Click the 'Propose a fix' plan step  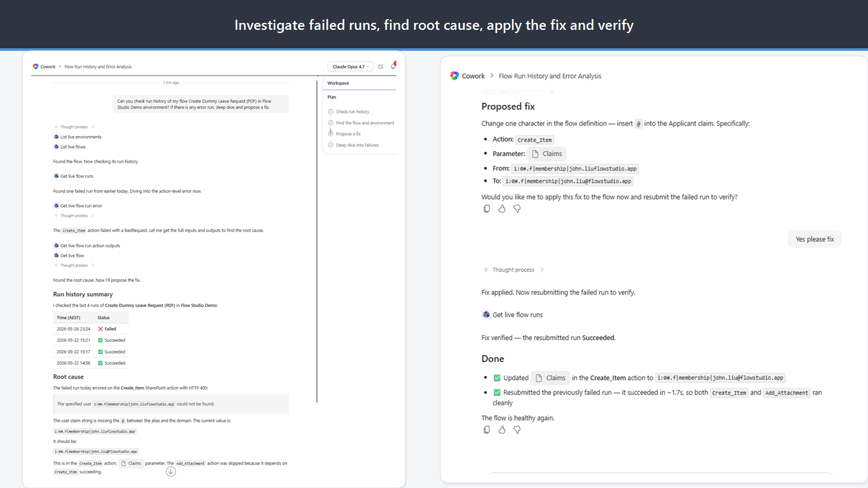(x=344, y=134)
